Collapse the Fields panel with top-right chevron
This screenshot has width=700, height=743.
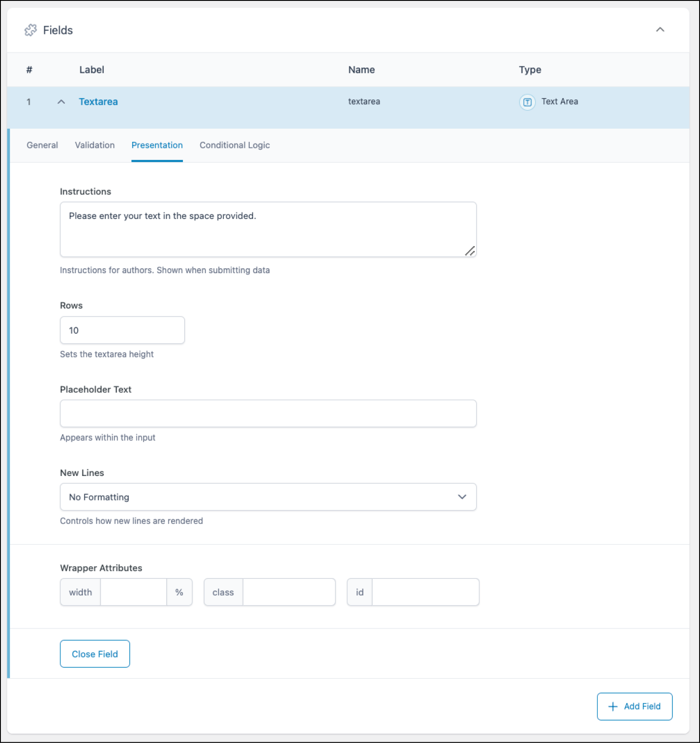tap(660, 30)
